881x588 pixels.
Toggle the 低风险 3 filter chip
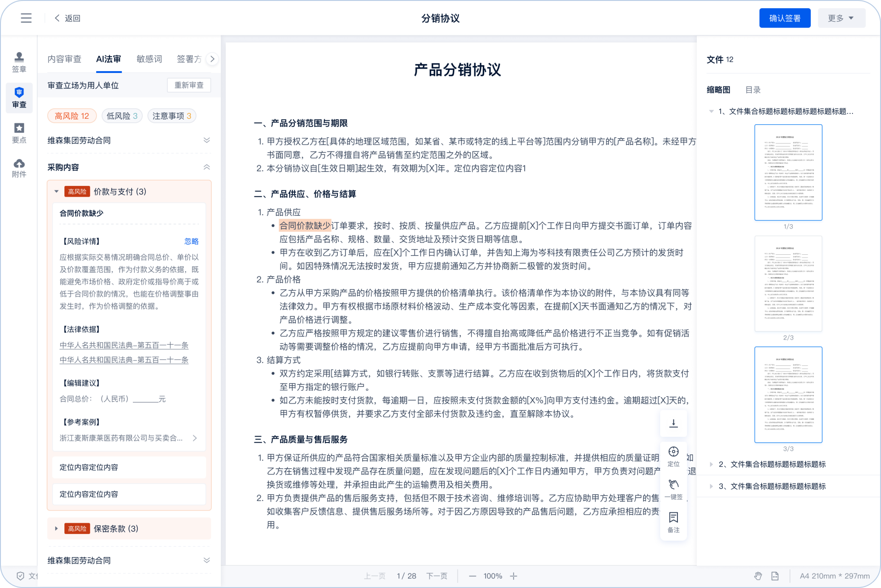(x=122, y=116)
